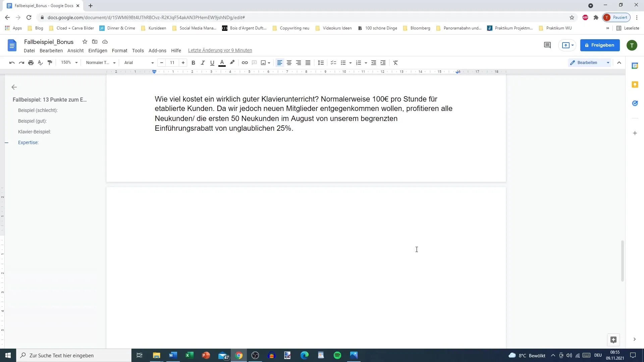Screen dimensions: 644x362
Task: Insert an image with the picture icon
Action: (263, 63)
